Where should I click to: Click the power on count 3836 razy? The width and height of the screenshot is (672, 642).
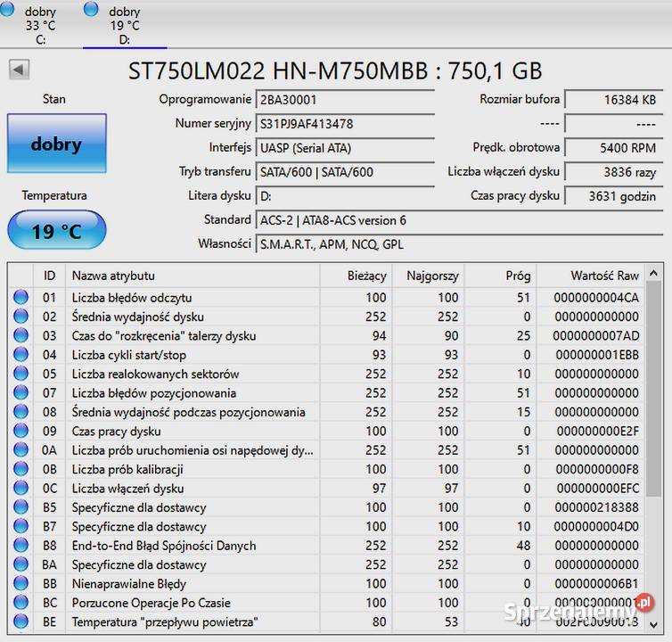click(613, 172)
